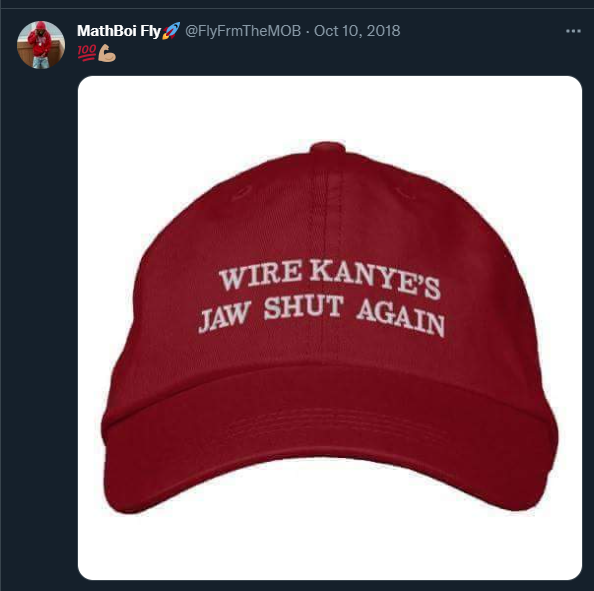
Task: Click the rocket emoji beside the name
Action: pyautogui.click(x=171, y=31)
